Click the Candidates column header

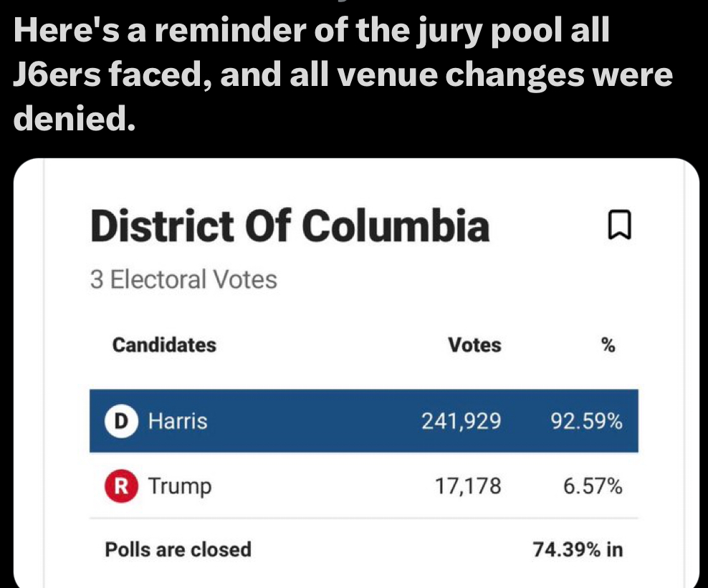164,344
